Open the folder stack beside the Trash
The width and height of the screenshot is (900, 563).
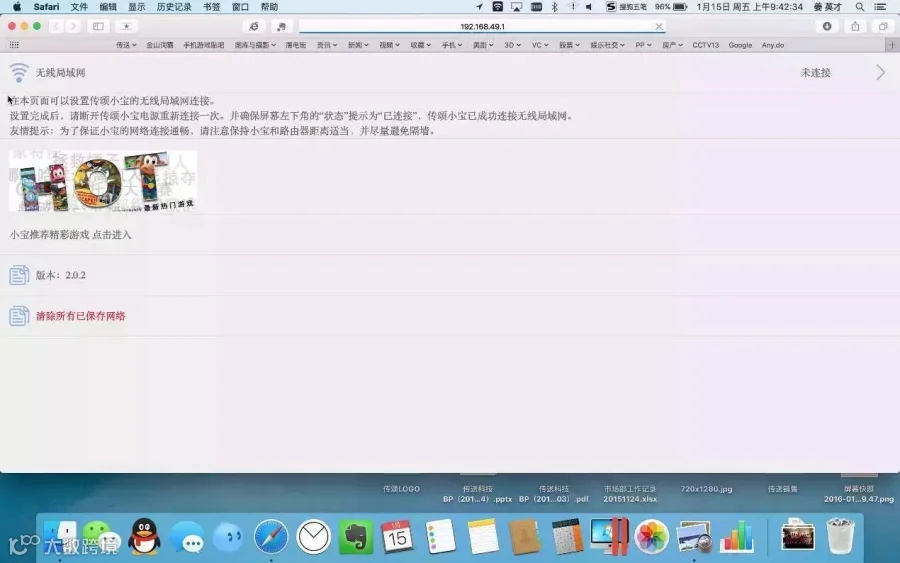click(798, 536)
